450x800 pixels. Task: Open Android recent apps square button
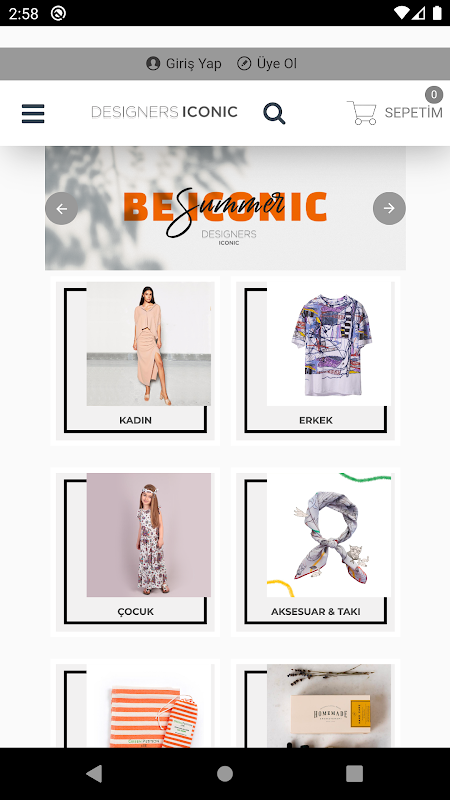[x=355, y=773]
